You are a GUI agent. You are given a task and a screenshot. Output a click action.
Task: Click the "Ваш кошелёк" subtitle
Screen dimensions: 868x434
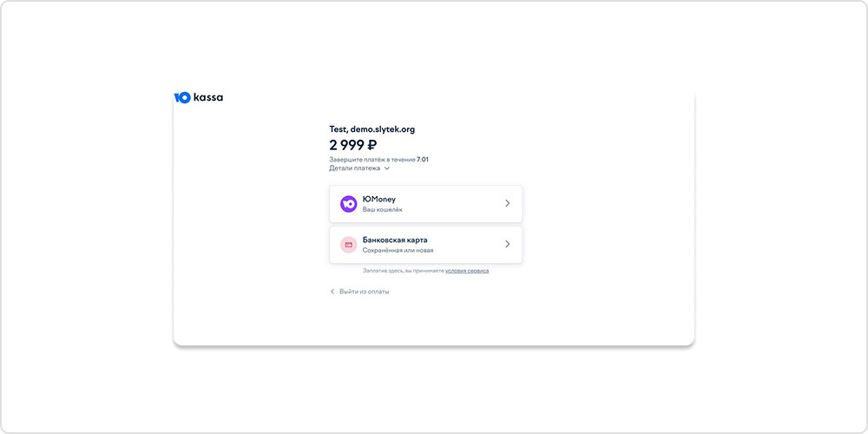382,210
